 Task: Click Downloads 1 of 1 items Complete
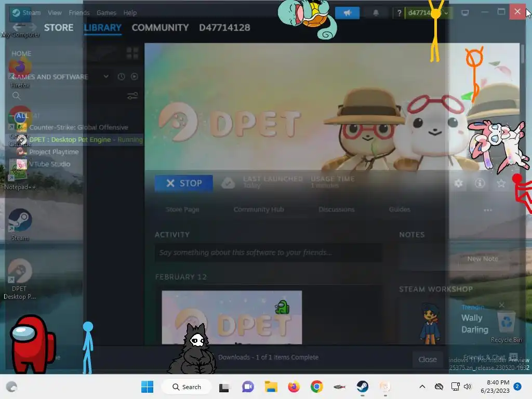point(269,357)
